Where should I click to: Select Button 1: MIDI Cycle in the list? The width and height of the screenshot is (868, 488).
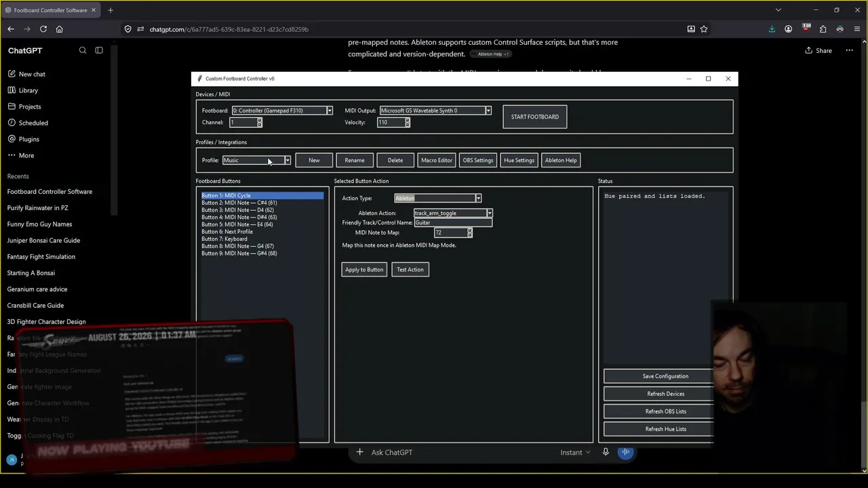pyautogui.click(x=262, y=195)
